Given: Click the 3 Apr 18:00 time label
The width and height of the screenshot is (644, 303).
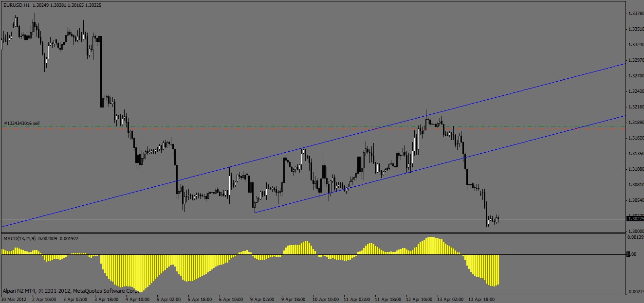Looking at the screenshot, I should [106, 299].
